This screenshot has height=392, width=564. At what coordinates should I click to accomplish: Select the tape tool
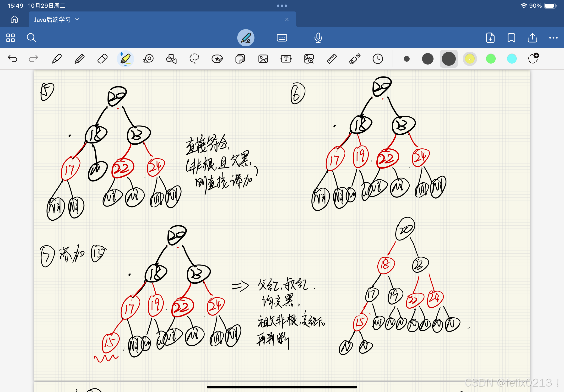tap(148, 59)
